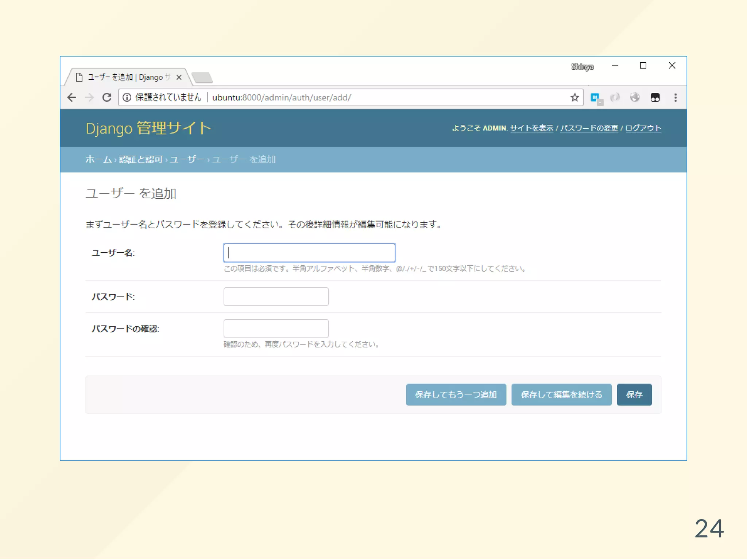Open a new browser tab
This screenshot has height=560, width=747.
pyautogui.click(x=202, y=77)
